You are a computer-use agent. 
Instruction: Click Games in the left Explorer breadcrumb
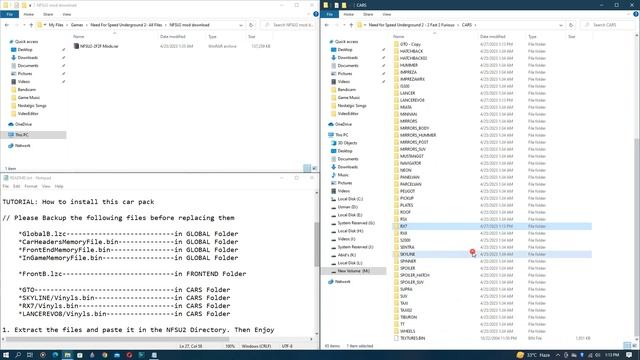point(77,25)
